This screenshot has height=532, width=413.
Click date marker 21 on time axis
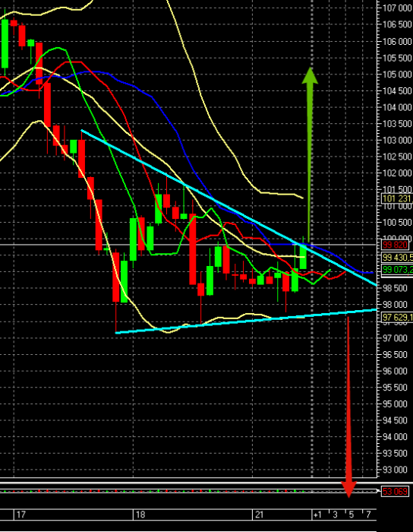[259, 515]
